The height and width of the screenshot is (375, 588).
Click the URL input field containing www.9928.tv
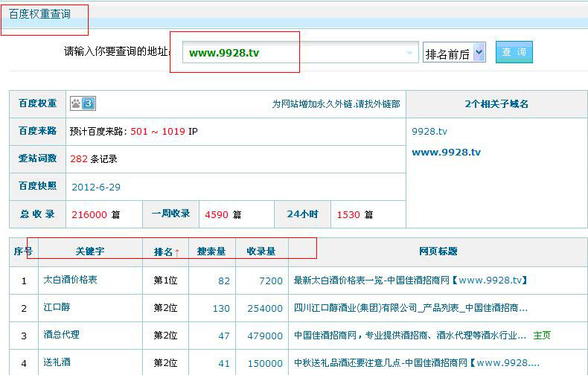tap(301, 53)
